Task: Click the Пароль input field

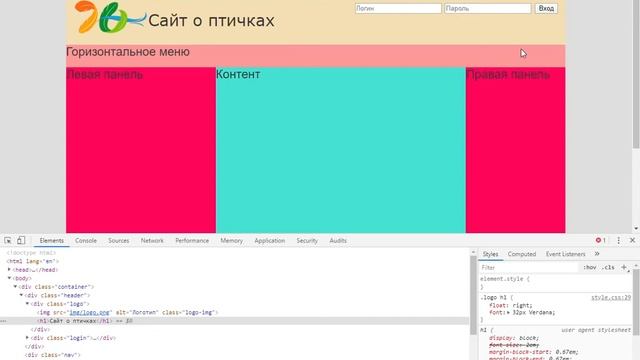Action: [x=488, y=8]
